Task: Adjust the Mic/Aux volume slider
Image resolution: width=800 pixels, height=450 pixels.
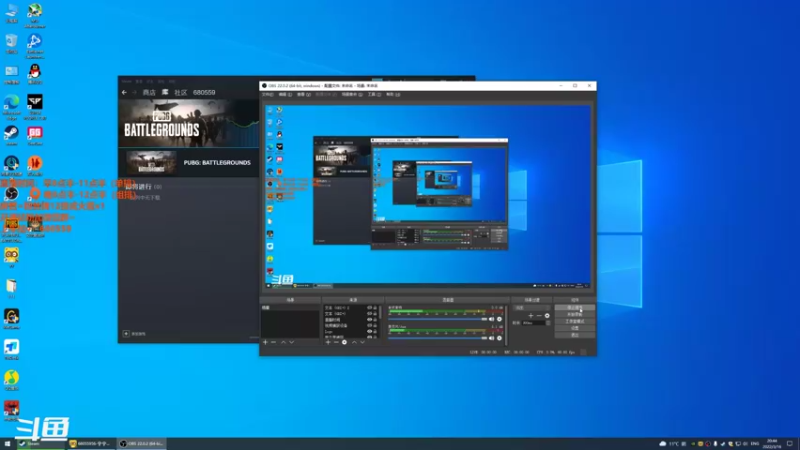Action: coord(438,338)
